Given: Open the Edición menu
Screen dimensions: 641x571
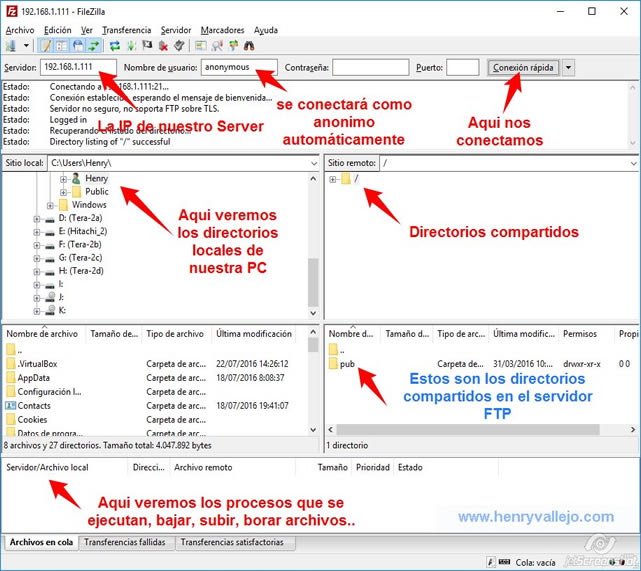Looking at the screenshot, I should pos(57,30).
